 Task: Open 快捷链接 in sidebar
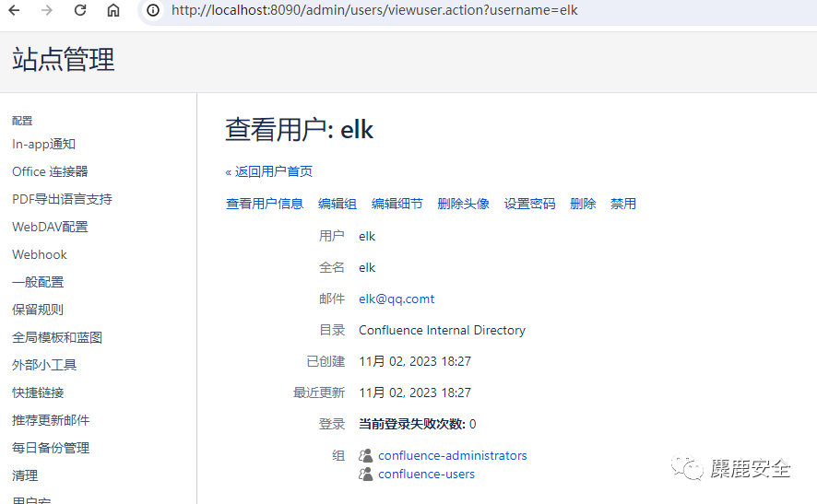(38, 393)
